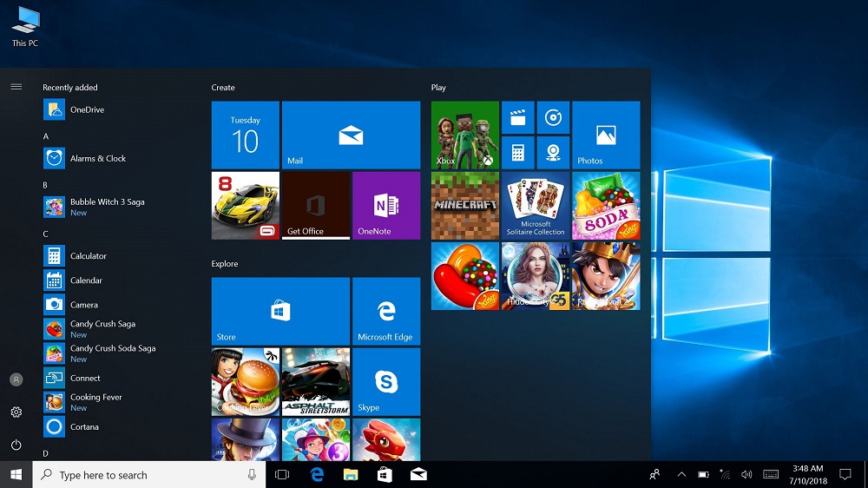Image resolution: width=868 pixels, height=488 pixels.
Task: Open Task View on the taskbar
Action: (282, 475)
